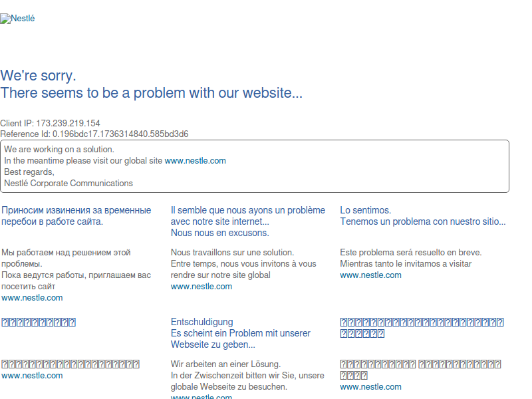
Task: Click "We are working on a solution." text
Action: click(x=59, y=149)
